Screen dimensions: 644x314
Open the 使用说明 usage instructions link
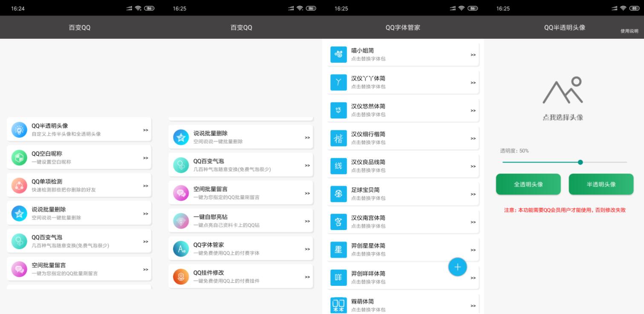(629, 31)
